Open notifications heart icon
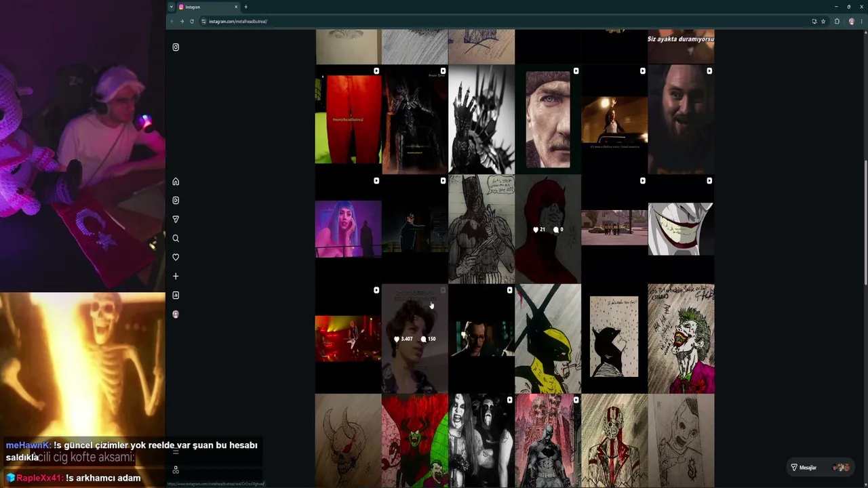This screenshot has height=488, width=868. pos(176,258)
